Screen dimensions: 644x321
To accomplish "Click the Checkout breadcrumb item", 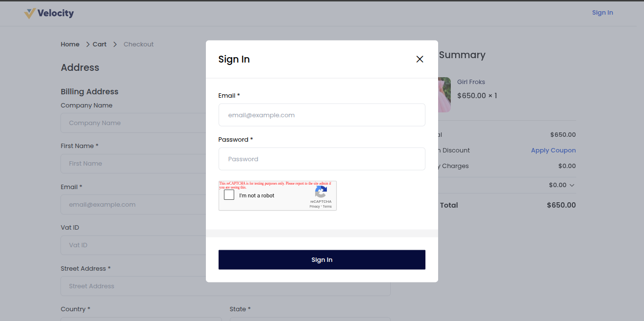I will (139, 44).
